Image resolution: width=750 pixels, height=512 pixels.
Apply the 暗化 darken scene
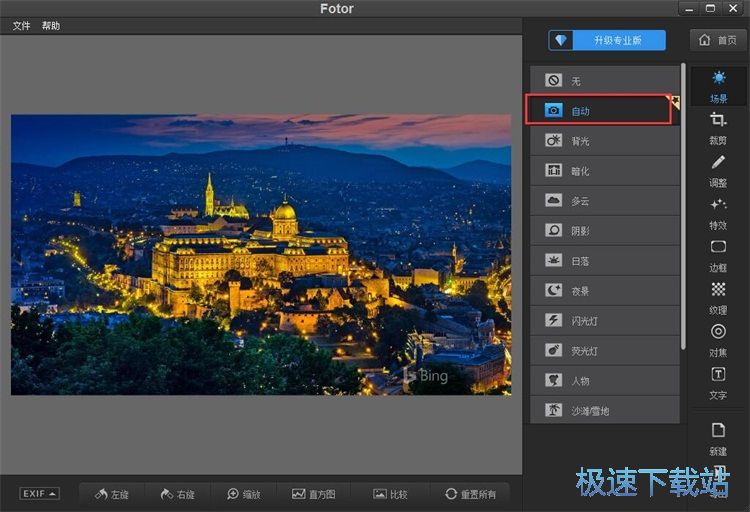pos(605,171)
